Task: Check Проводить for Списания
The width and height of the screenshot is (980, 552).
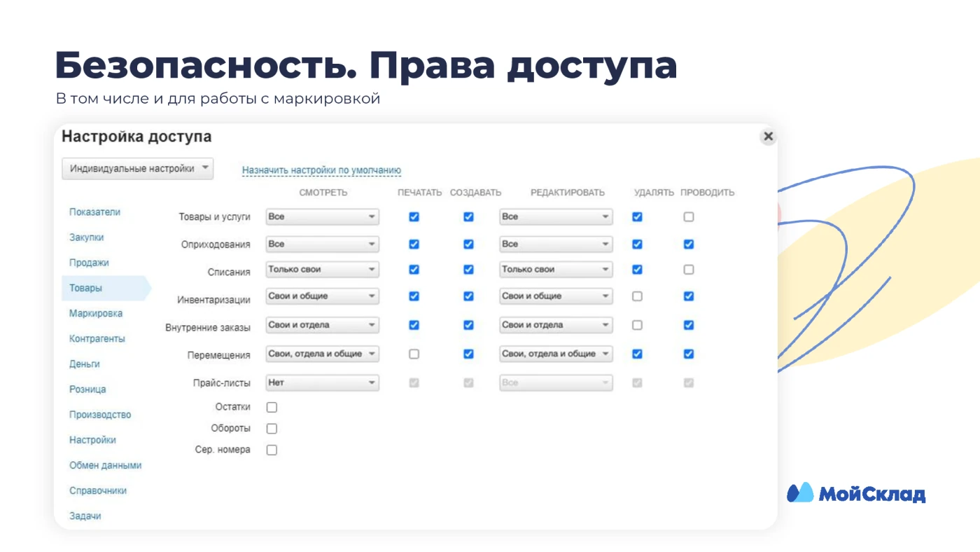Action: (689, 270)
